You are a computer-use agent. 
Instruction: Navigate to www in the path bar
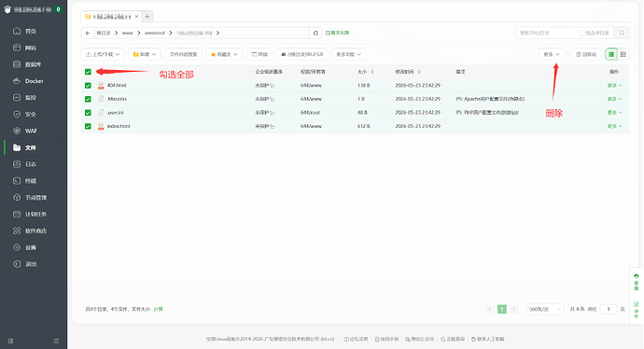pos(127,33)
